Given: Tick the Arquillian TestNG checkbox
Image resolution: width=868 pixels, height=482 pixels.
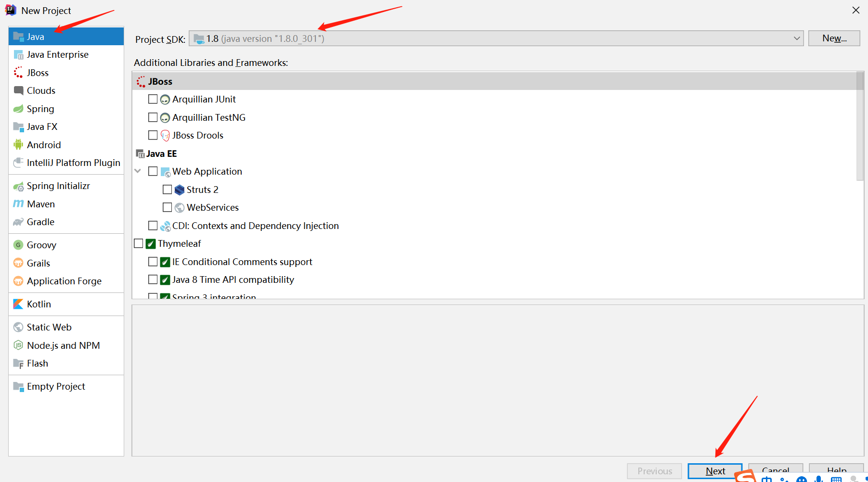Looking at the screenshot, I should (x=153, y=117).
